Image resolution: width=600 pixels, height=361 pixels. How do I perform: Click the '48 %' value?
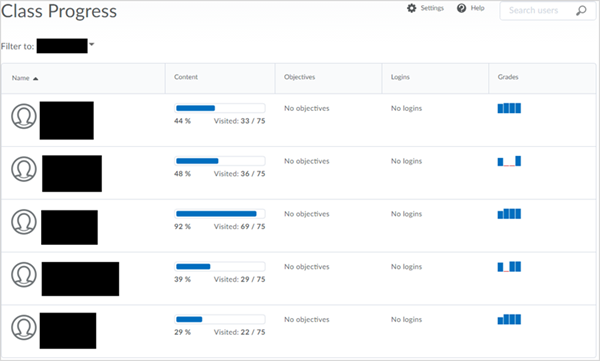[x=182, y=174]
